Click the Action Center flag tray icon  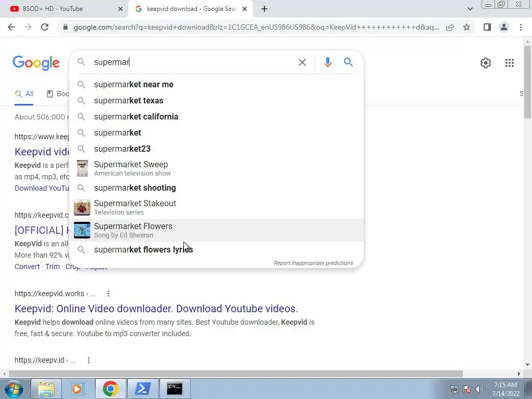[467, 389]
